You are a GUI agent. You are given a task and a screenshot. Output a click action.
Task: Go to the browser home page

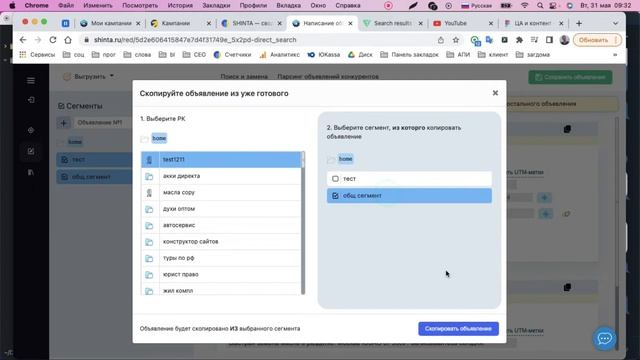click(68, 40)
